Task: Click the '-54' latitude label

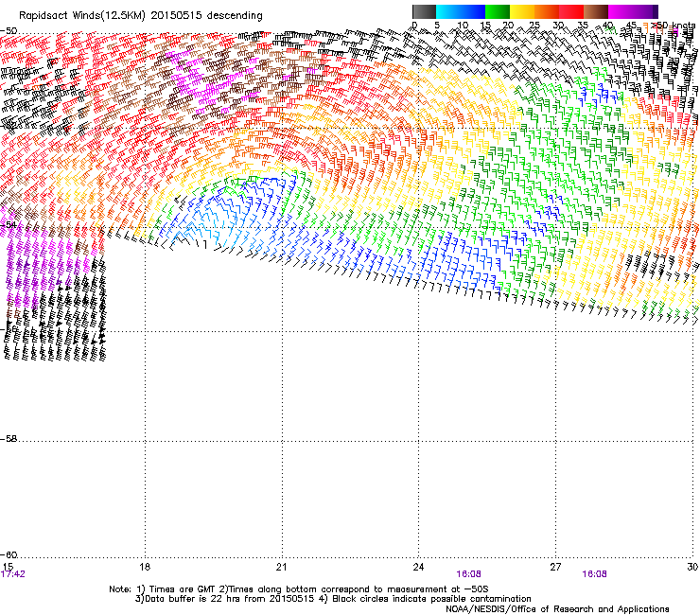Action: [x=9, y=225]
